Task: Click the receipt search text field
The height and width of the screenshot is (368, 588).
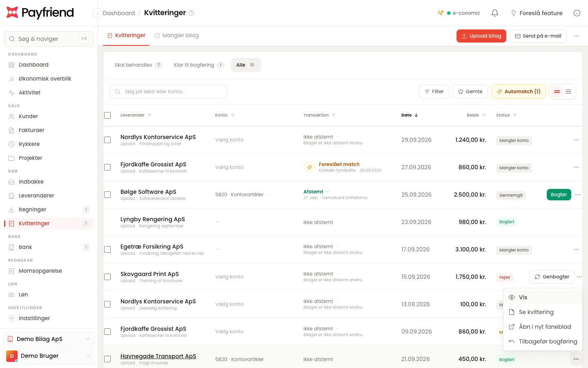Action: [x=169, y=92]
